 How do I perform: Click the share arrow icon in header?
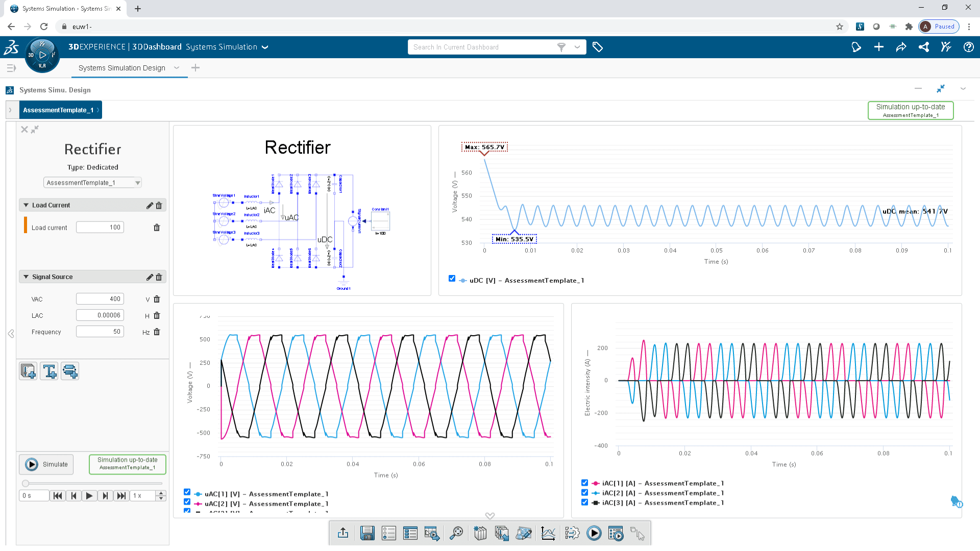[901, 47]
